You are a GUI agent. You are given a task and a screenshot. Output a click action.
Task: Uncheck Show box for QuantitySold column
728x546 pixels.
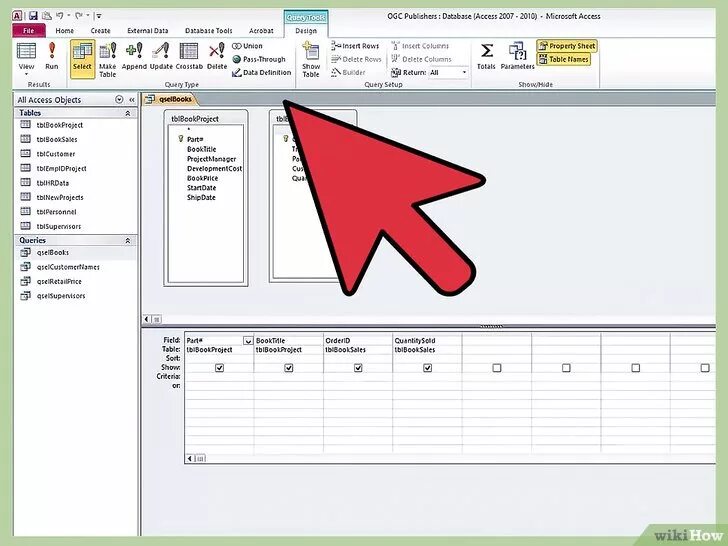(x=427, y=368)
